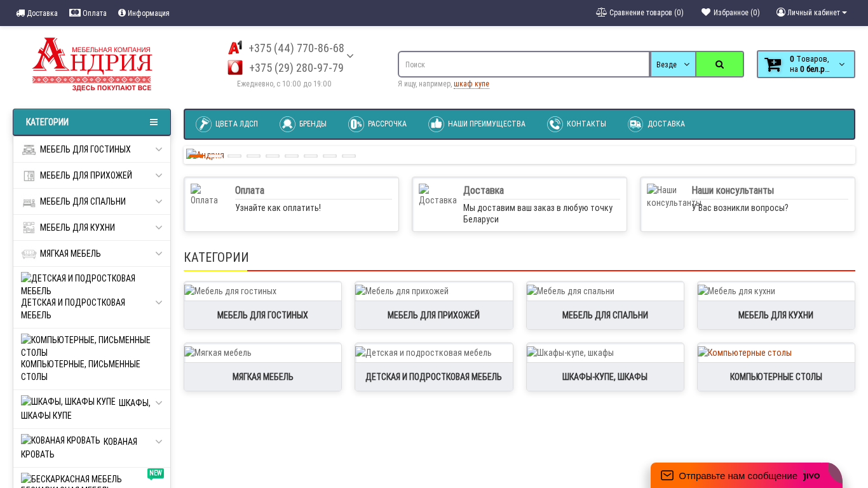Expand Мебель для спальни submenu
Screen dimensions: 868x488
click(x=159, y=201)
